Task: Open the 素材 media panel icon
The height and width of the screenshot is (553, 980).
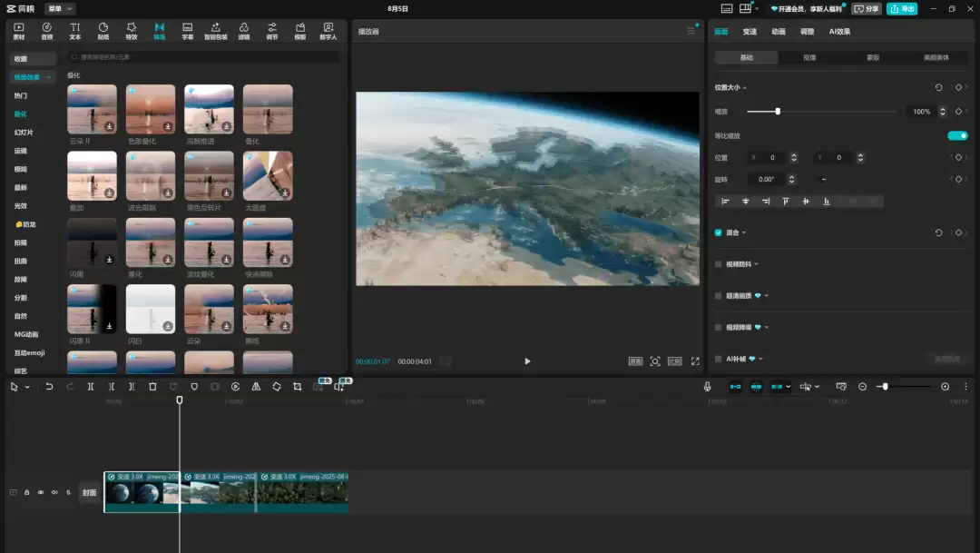Action: pos(19,31)
